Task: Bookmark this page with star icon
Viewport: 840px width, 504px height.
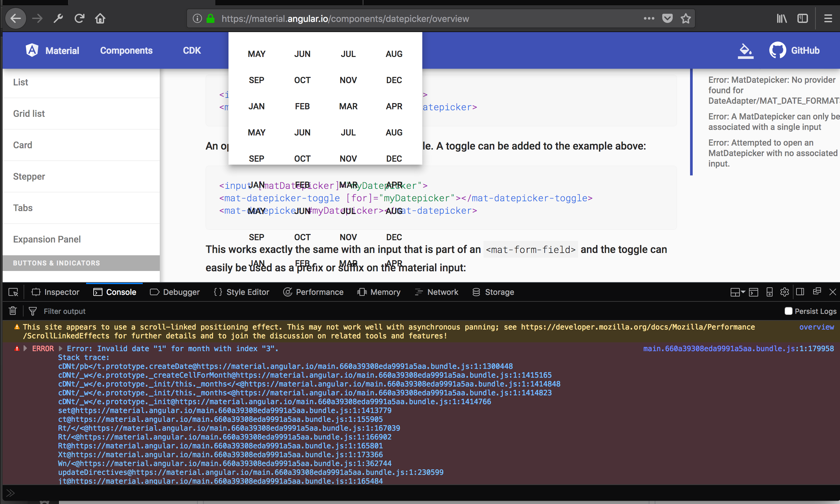Action: click(686, 18)
